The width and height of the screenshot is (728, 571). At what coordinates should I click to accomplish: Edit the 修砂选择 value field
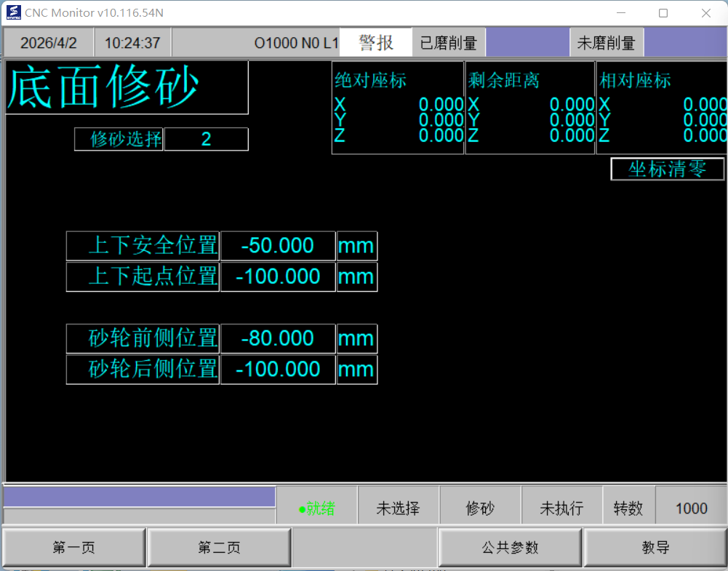206,139
